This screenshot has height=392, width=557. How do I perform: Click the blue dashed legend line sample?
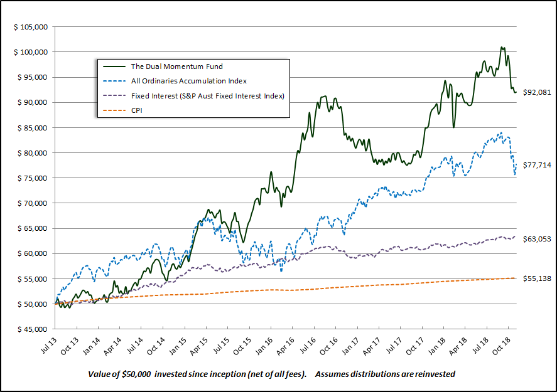coord(112,81)
